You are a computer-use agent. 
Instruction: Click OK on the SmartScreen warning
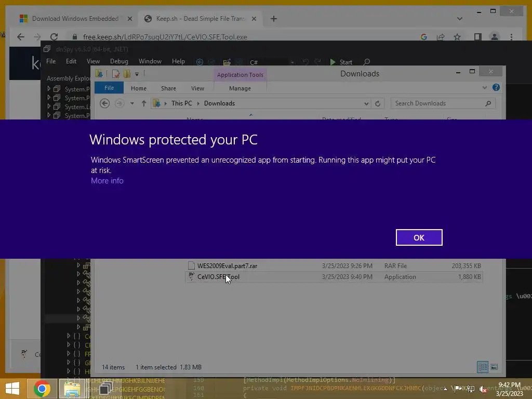tap(419, 237)
